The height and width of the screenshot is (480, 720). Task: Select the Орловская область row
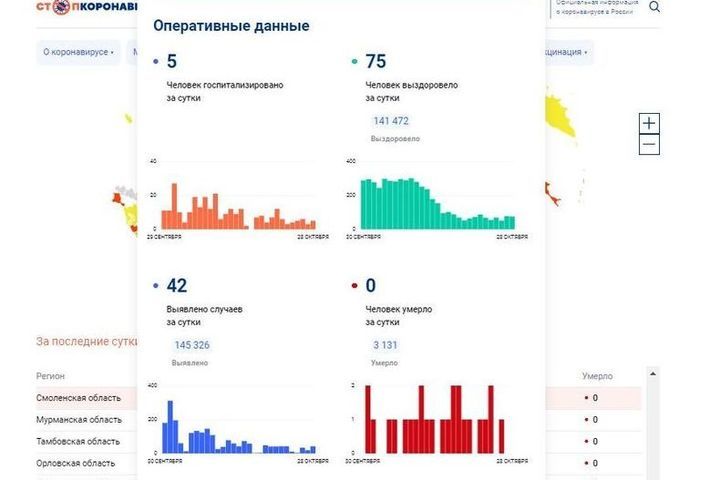[x=75, y=463]
